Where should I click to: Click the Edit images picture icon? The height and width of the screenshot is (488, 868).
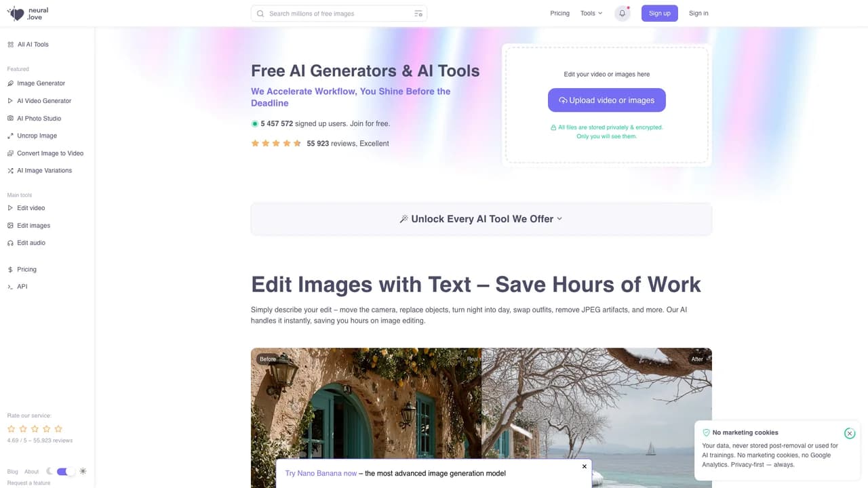[x=10, y=226]
